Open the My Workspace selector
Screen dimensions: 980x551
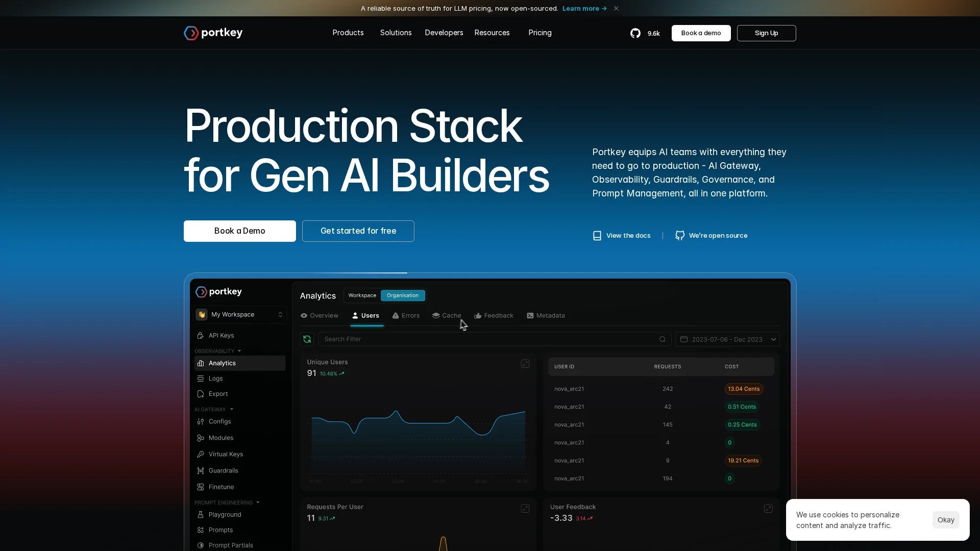(240, 315)
